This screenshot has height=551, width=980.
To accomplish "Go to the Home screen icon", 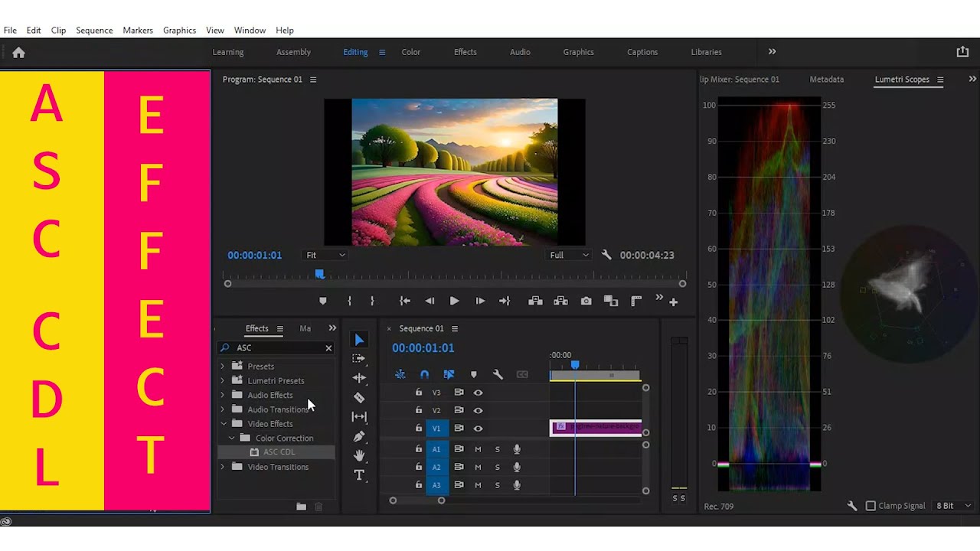I will (18, 52).
